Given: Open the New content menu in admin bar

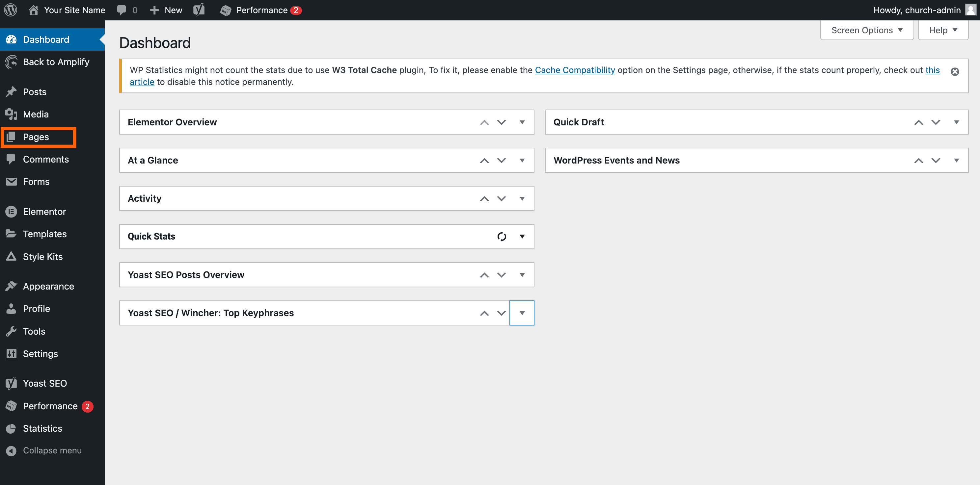Looking at the screenshot, I should pos(166,10).
